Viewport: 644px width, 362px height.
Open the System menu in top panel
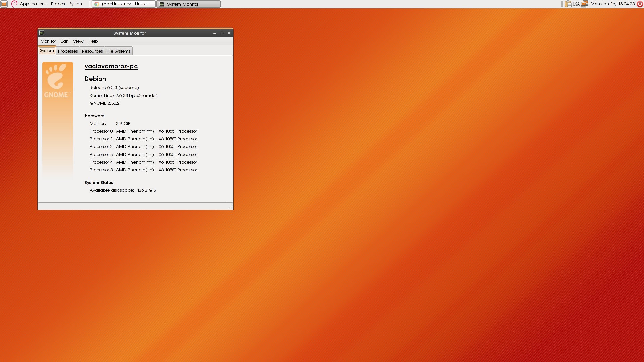pyautogui.click(x=76, y=4)
